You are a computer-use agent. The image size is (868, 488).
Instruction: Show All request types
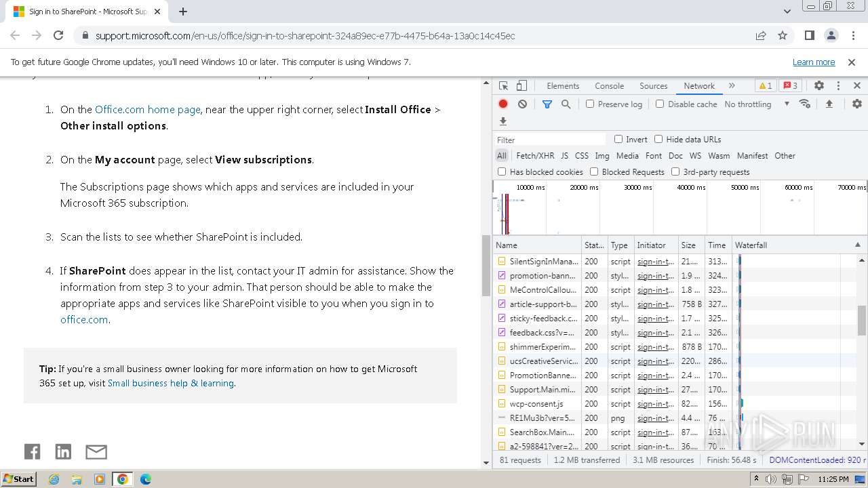(502, 155)
